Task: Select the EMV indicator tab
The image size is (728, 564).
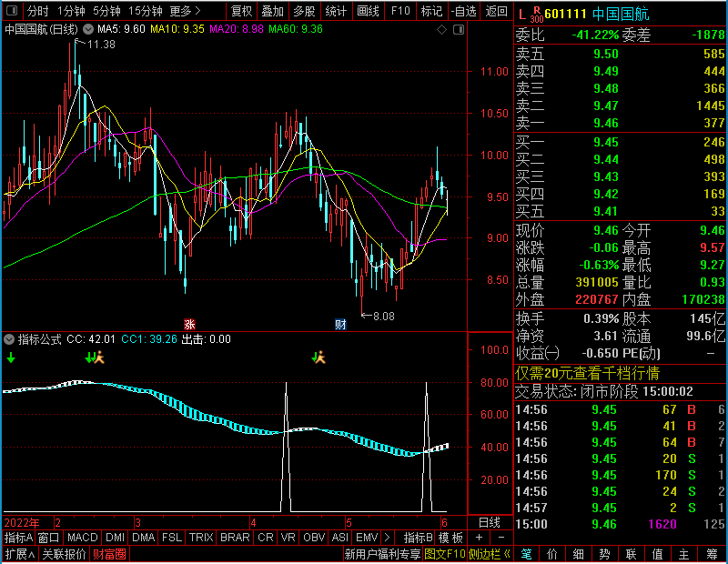Action: click(x=367, y=538)
